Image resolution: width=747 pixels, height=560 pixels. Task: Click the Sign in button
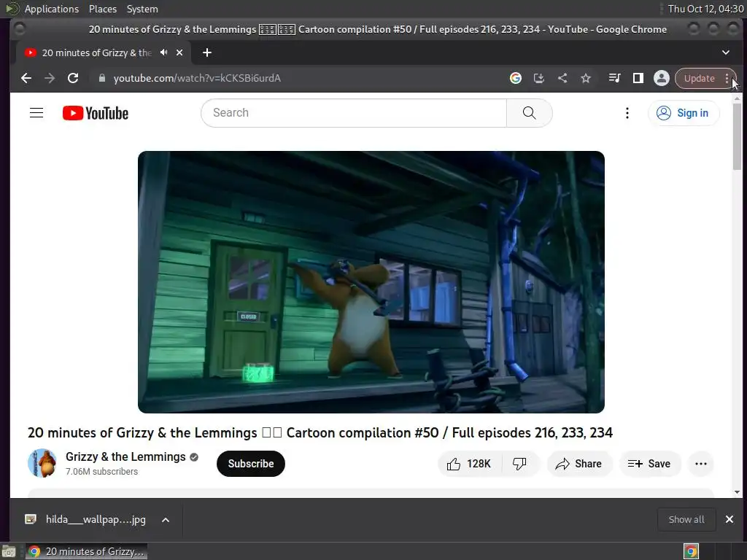683,113
